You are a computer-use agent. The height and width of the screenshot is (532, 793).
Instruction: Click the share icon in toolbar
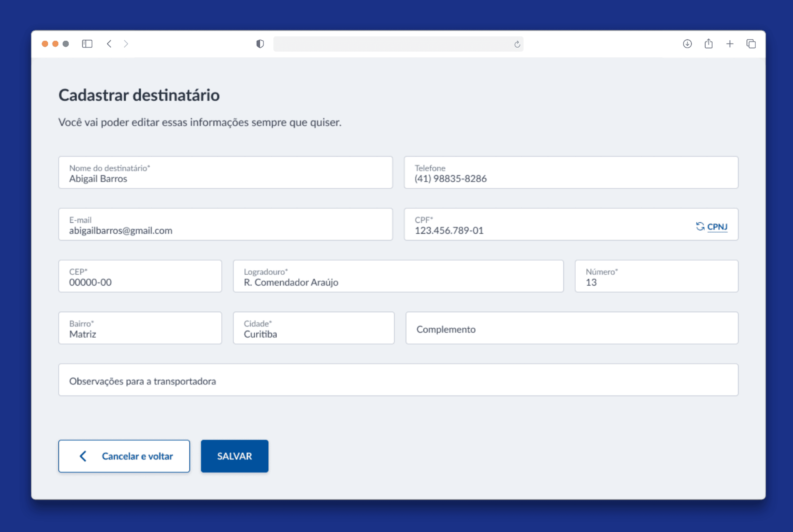pyautogui.click(x=709, y=44)
